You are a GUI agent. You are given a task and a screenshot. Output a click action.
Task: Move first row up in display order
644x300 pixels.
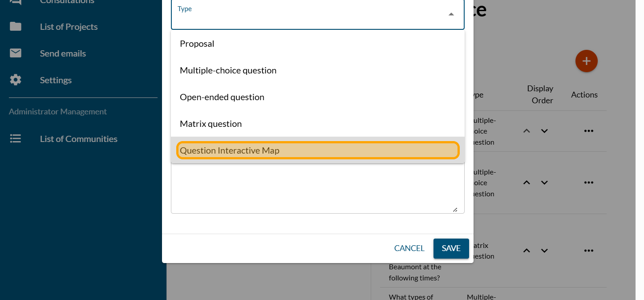click(x=527, y=131)
